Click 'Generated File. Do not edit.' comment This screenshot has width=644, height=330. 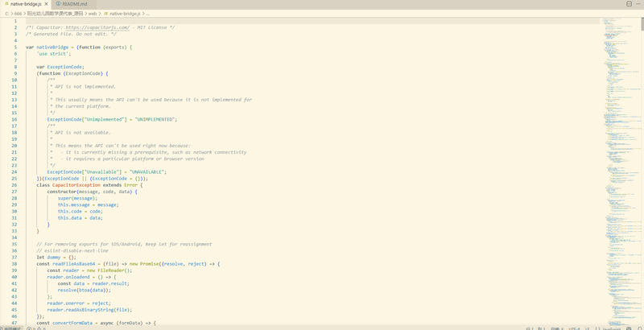point(71,34)
